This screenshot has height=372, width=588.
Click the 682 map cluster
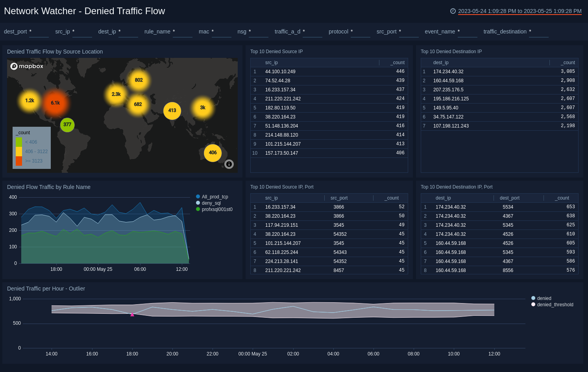point(138,104)
